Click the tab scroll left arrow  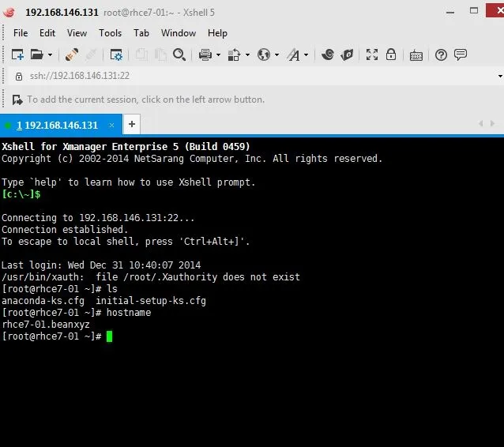click(x=481, y=123)
